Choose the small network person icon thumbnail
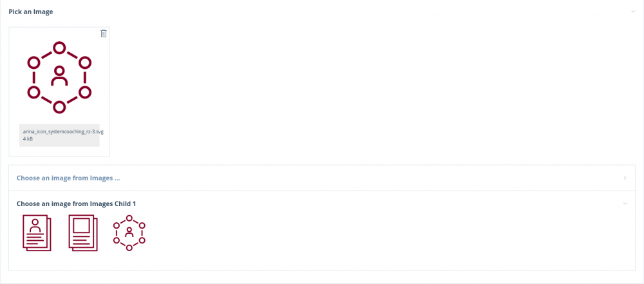 coord(129,232)
